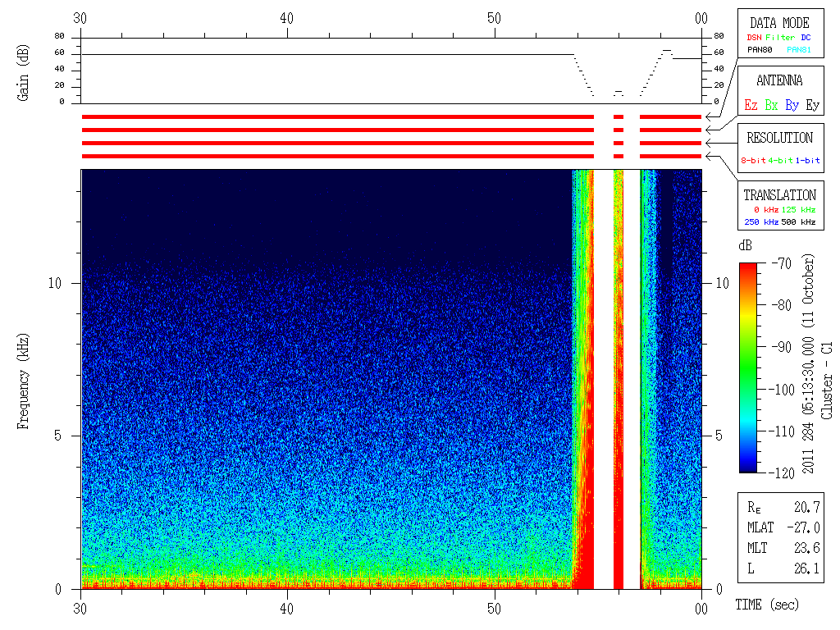Click the TRANSLATION legend heading
Image resolution: width=840 pixels, height=630 pixels.
point(779,195)
